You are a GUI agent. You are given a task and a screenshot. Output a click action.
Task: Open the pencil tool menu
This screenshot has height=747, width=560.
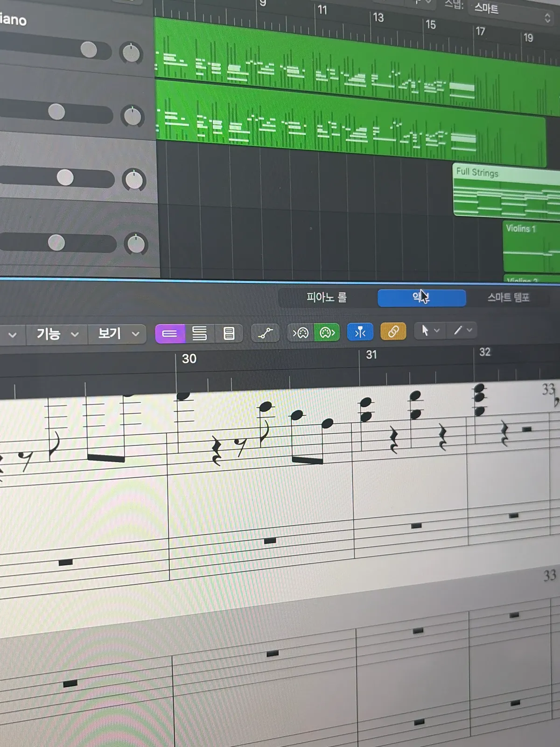pos(463,330)
